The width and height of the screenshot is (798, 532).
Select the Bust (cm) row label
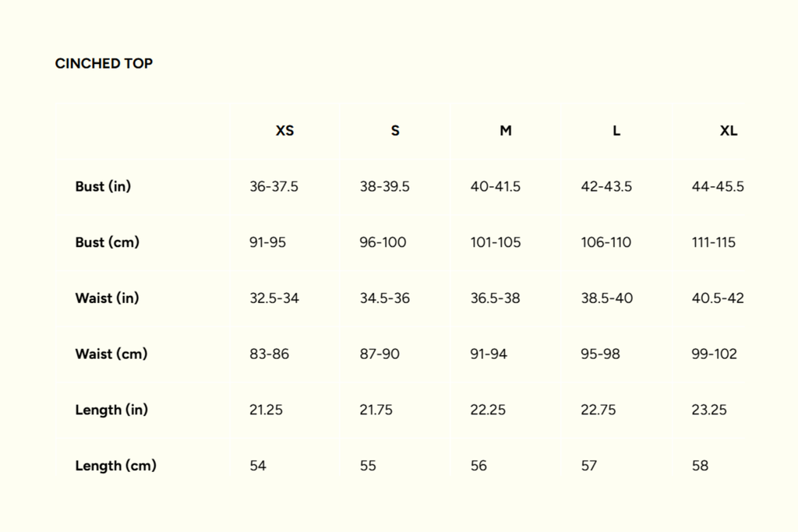pyautogui.click(x=108, y=242)
